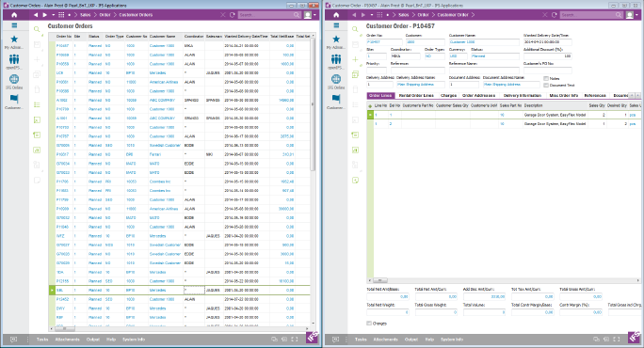The height and width of the screenshot is (348, 644).
Task: Switch to the Charges tab
Action: pos(448,95)
